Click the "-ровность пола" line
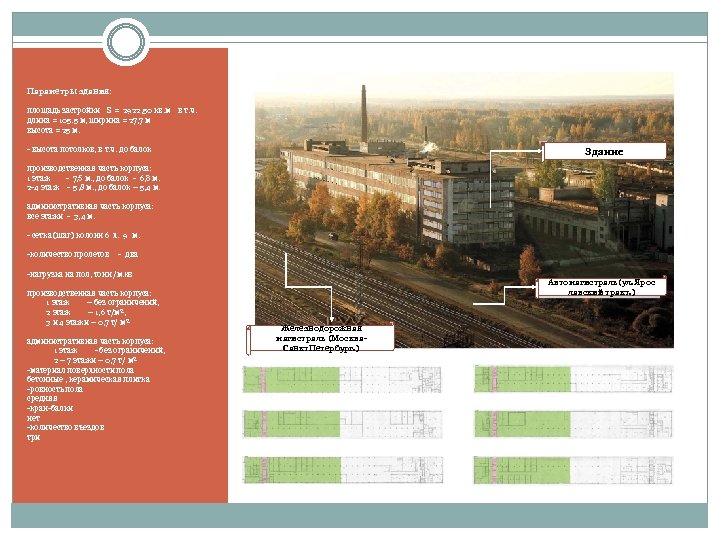This screenshot has height=540, width=720. coord(55,389)
